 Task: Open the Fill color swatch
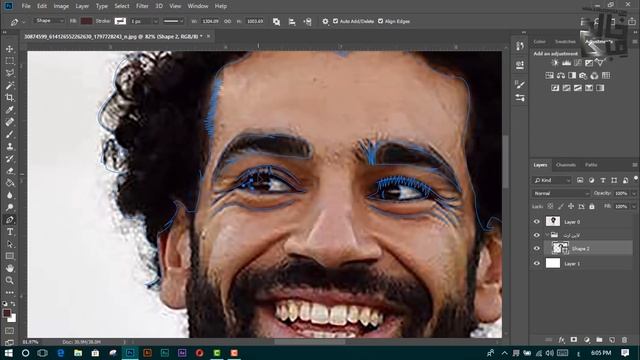[86, 21]
